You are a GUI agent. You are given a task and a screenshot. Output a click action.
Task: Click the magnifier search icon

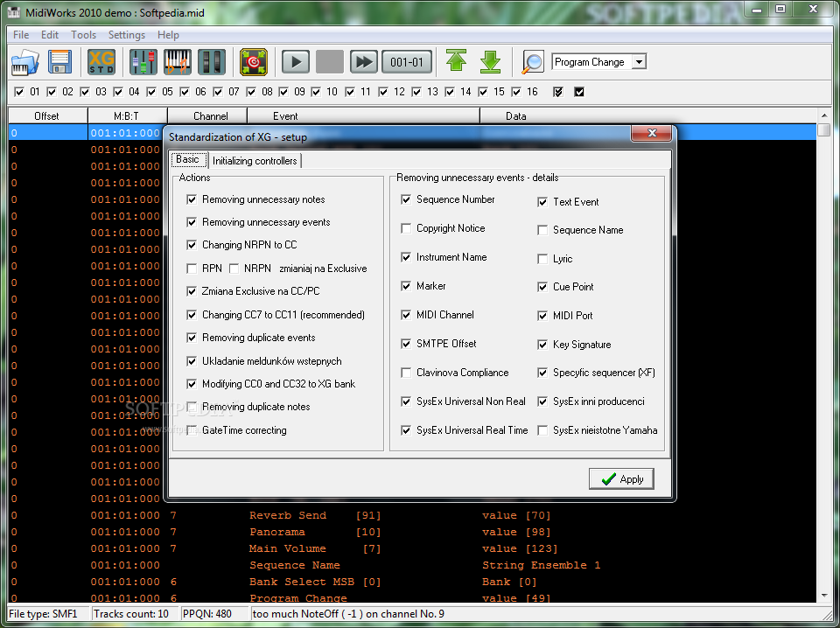pyautogui.click(x=533, y=62)
